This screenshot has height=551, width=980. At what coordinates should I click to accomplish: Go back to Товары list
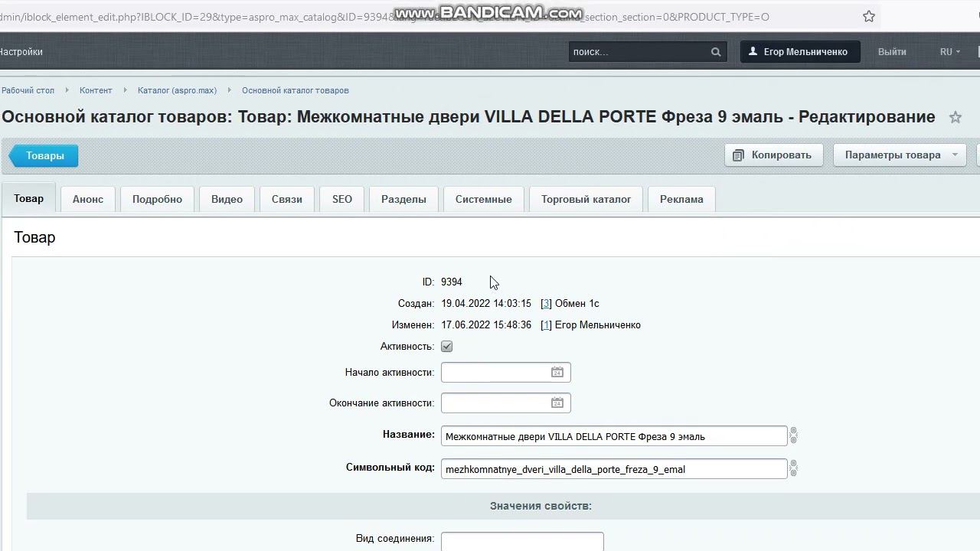point(44,155)
